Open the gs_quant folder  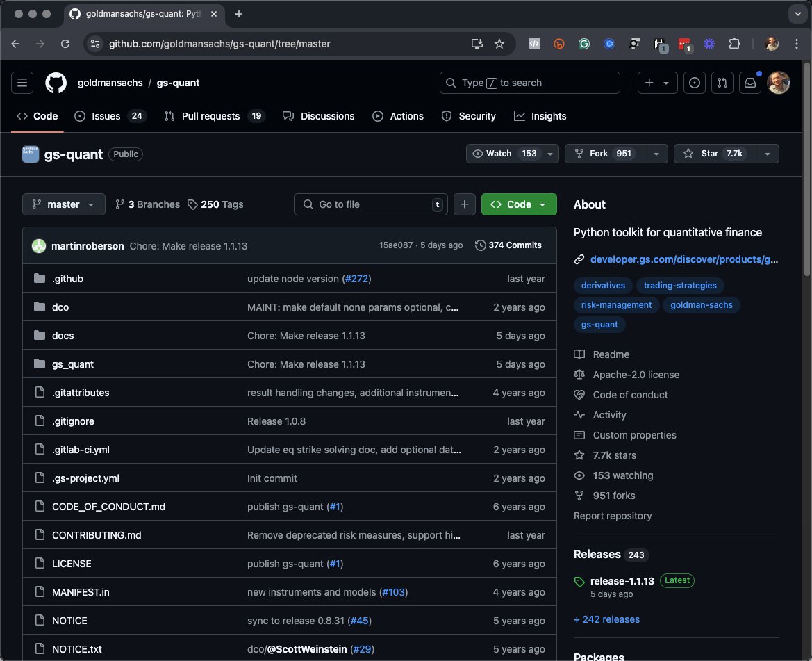click(72, 364)
